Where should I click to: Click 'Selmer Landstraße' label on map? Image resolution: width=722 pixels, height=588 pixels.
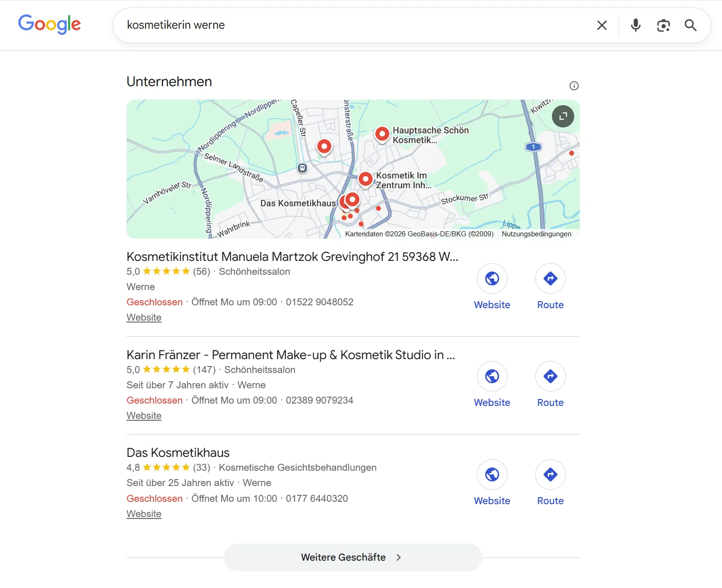pyautogui.click(x=234, y=167)
